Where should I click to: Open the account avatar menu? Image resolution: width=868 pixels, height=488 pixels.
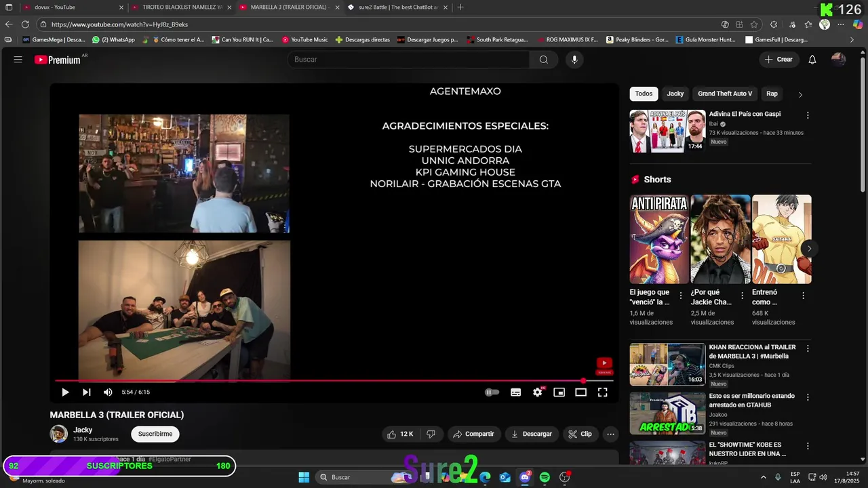pos(839,60)
